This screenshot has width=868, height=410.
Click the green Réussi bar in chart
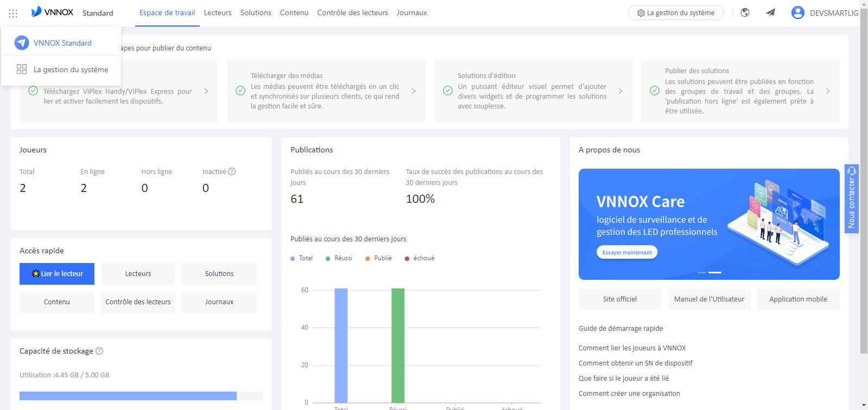pyautogui.click(x=398, y=345)
